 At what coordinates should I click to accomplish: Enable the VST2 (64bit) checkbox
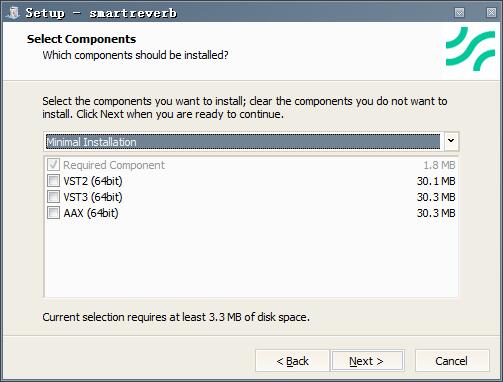pos(53,181)
